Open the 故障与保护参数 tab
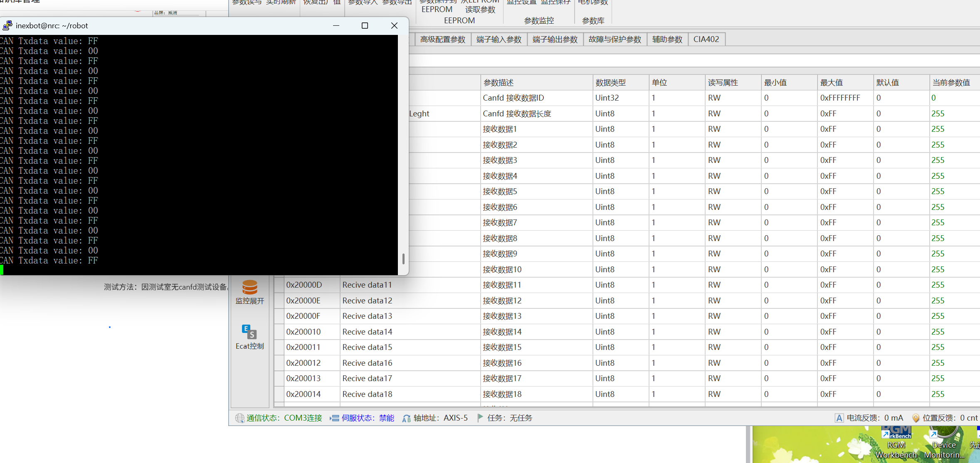The width and height of the screenshot is (980, 463). (x=615, y=39)
